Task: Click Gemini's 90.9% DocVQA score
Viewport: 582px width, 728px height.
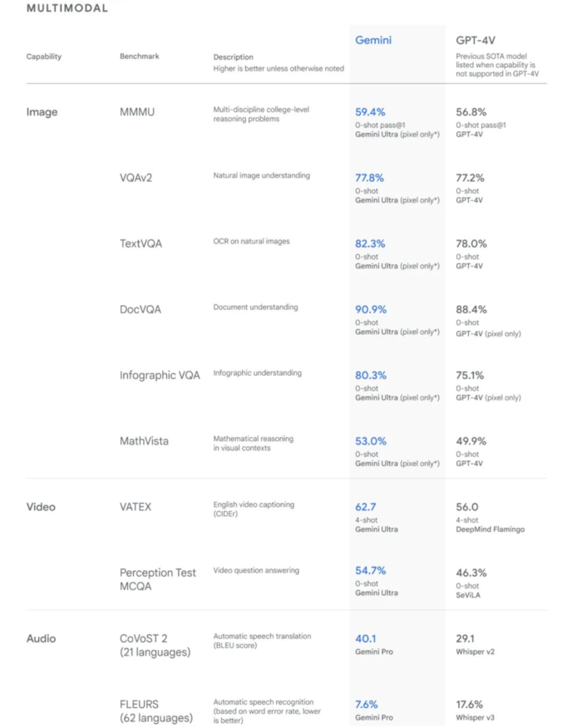Action: [371, 309]
